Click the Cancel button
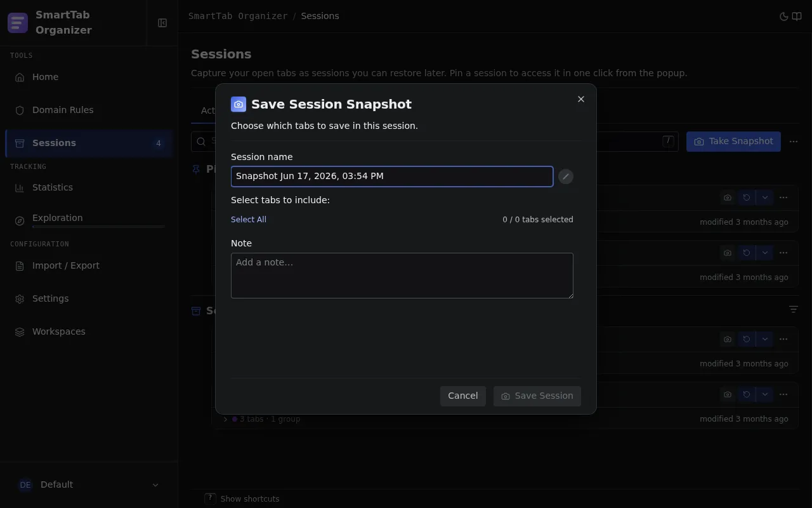Image resolution: width=812 pixels, height=508 pixels. click(x=463, y=396)
